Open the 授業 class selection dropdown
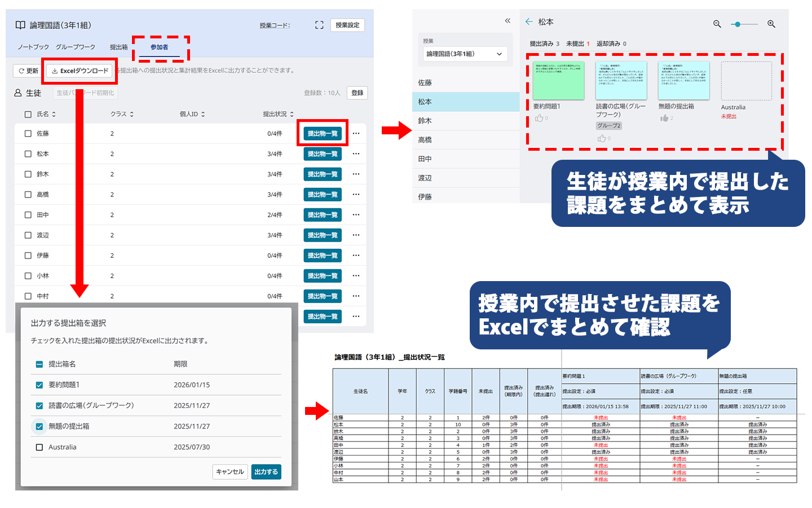The height and width of the screenshot is (508, 812). click(465, 54)
